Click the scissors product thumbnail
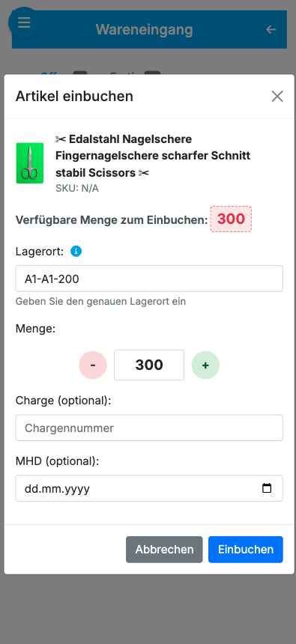This screenshot has width=296, height=644. pos(30,163)
